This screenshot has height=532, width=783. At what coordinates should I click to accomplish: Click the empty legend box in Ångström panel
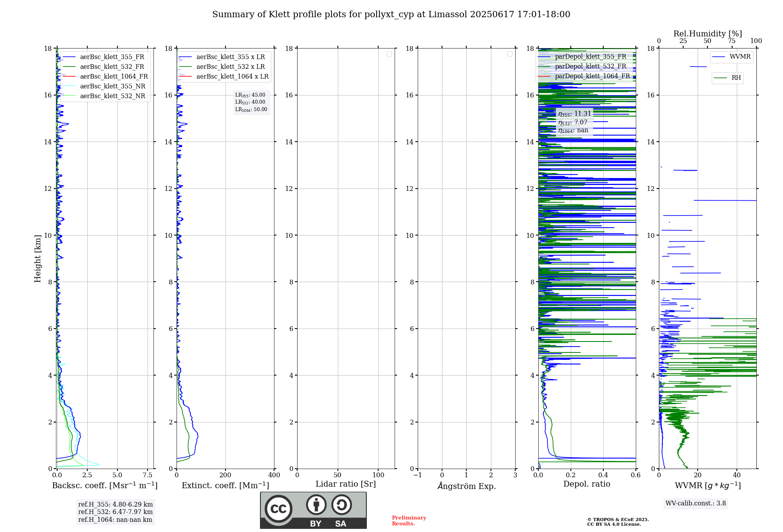pyautogui.click(x=510, y=54)
